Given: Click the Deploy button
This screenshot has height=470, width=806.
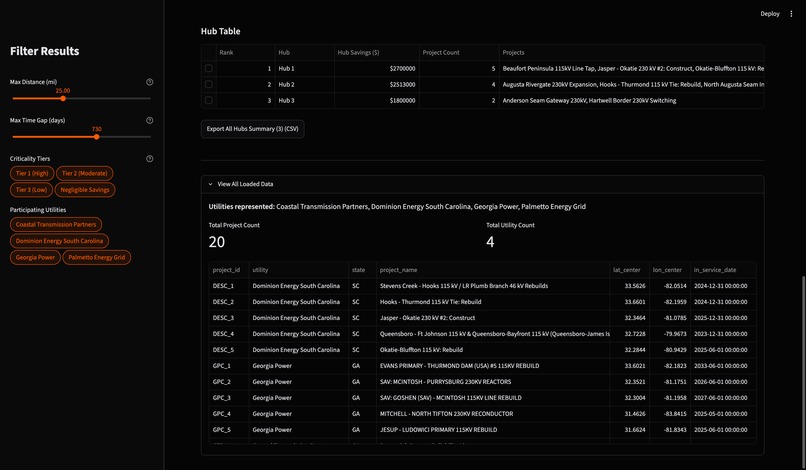Looking at the screenshot, I should (770, 14).
